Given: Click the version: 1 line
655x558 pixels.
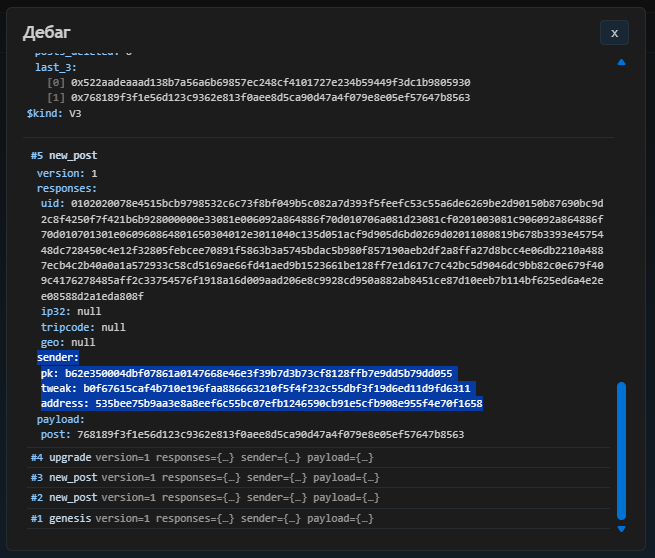Looking at the screenshot, I should click(x=67, y=173).
